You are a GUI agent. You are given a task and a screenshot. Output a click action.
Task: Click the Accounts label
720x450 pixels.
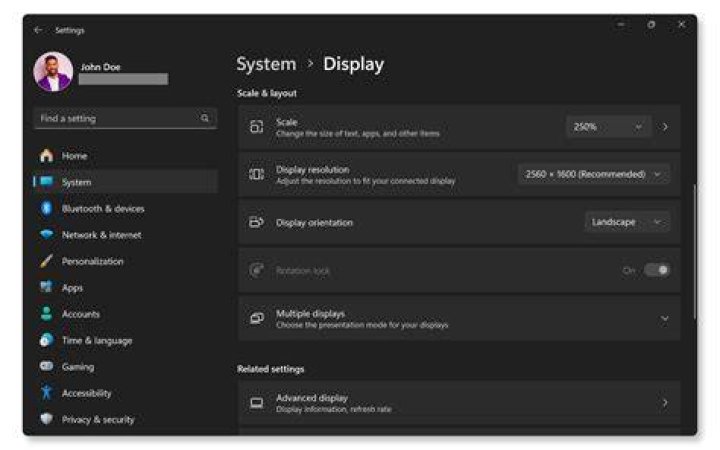(80, 314)
